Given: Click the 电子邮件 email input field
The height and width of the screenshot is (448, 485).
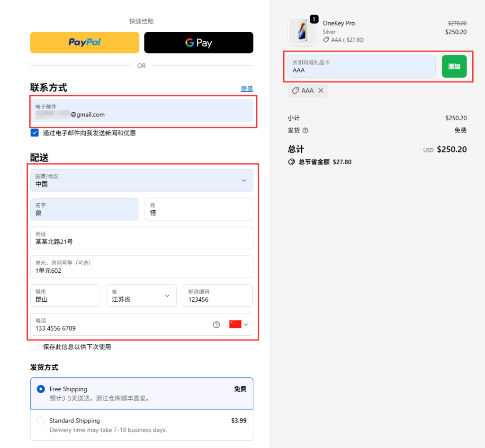Looking at the screenshot, I should [142, 111].
